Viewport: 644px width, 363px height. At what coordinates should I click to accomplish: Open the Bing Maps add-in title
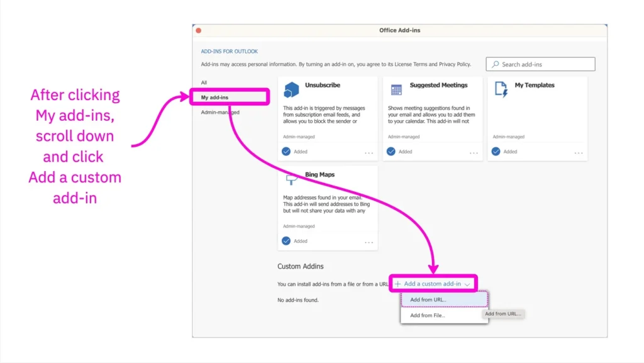(319, 174)
